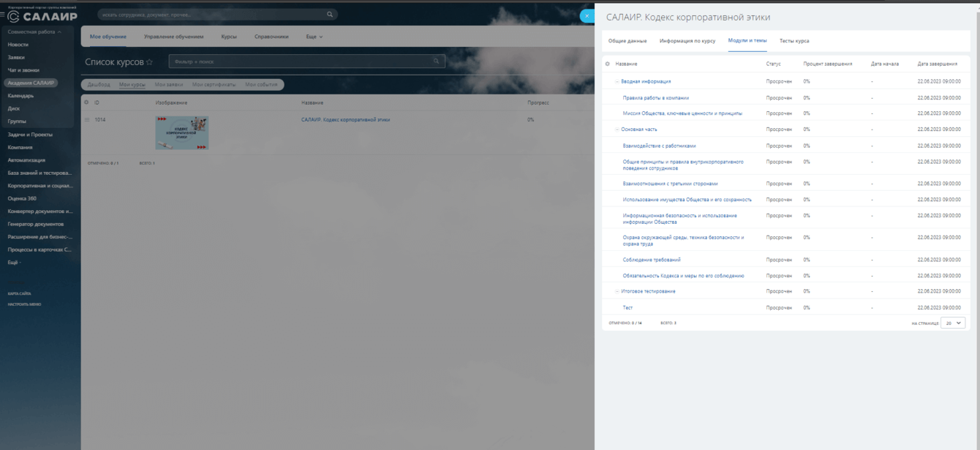980x450 pixels.
Task: Open Миссия Общества, ключевые ценности и принципы
Action: (682, 113)
